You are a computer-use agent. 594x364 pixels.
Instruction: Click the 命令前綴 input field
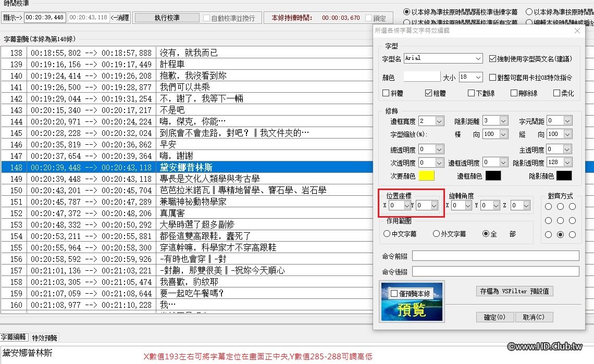click(496, 256)
